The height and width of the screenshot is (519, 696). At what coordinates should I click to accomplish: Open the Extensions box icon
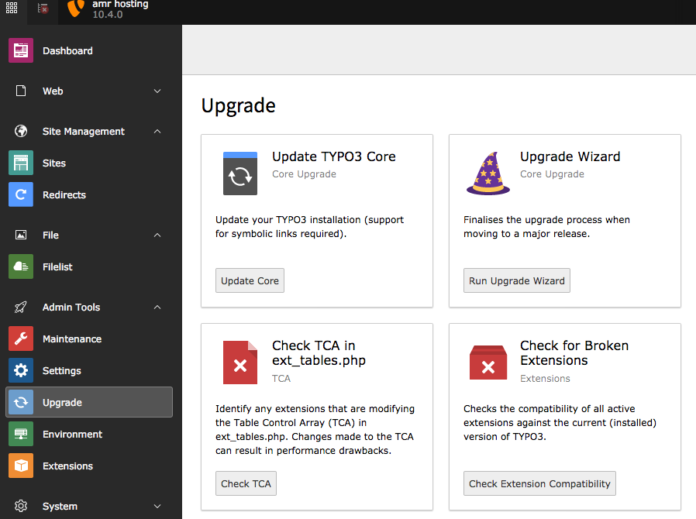[x=21, y=466]
